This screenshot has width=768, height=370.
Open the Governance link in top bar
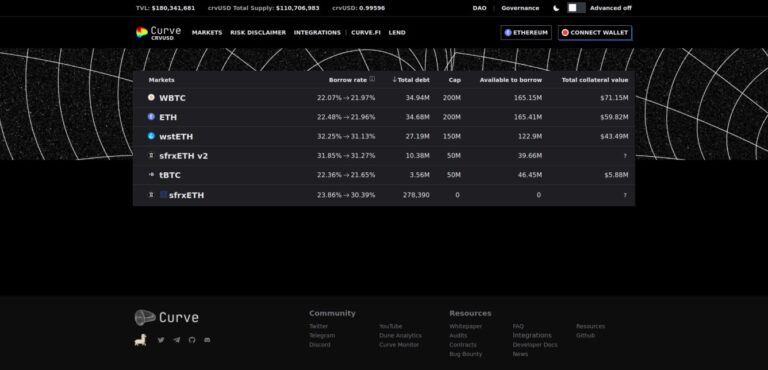(x=520, y=8)
